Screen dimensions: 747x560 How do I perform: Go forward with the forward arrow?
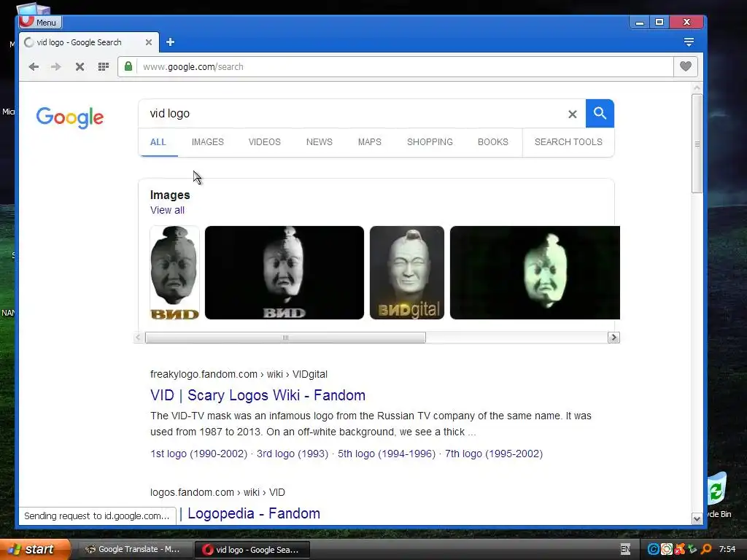coord(56,66)
